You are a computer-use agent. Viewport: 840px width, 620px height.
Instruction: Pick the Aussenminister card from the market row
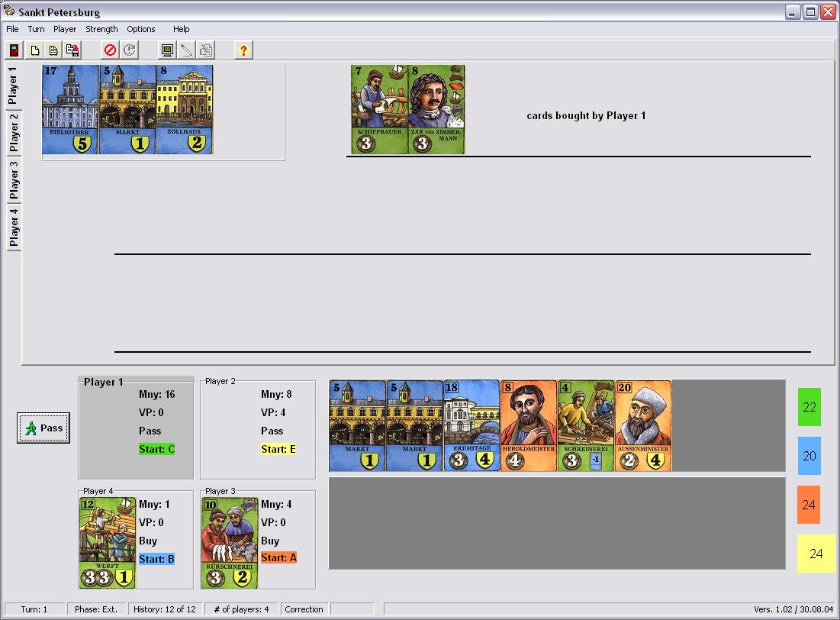[x=643, y=426]
